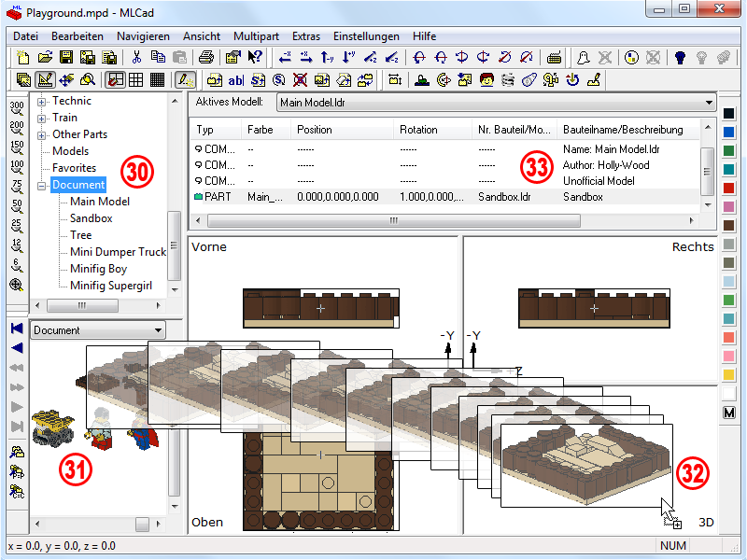The width and height of the screenshot is (747, 560).
Task: Click the 'P=P' parts preview icon
Action: click(17, 471)
